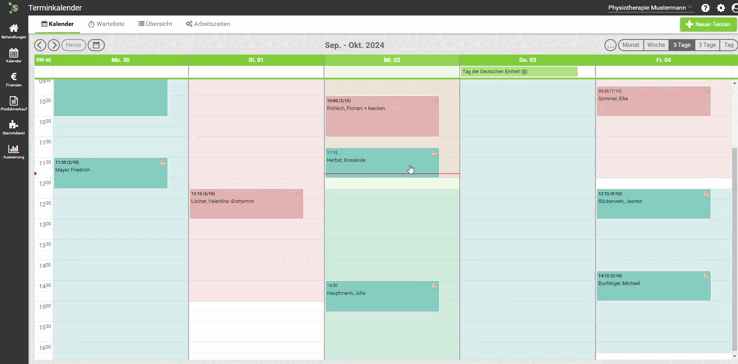Open the Herbst, Rosalinde 11:15 appointment
The width and height of the screenshot is (738, 364).
382,163
